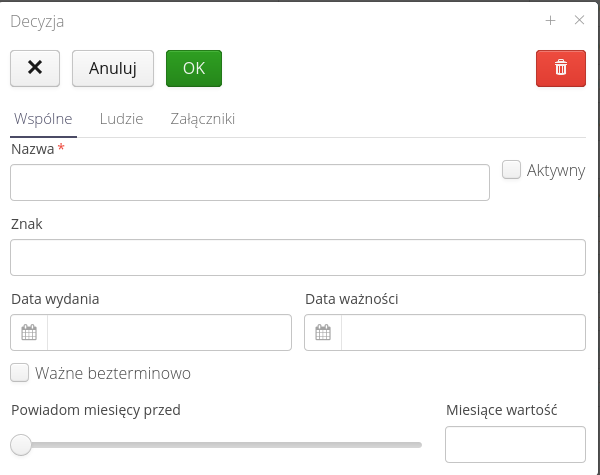The height and width of the screenshot is (475, 600).
Task: Tick the Ważne bezterminowo checkbox
Action: tap(20, 373)
